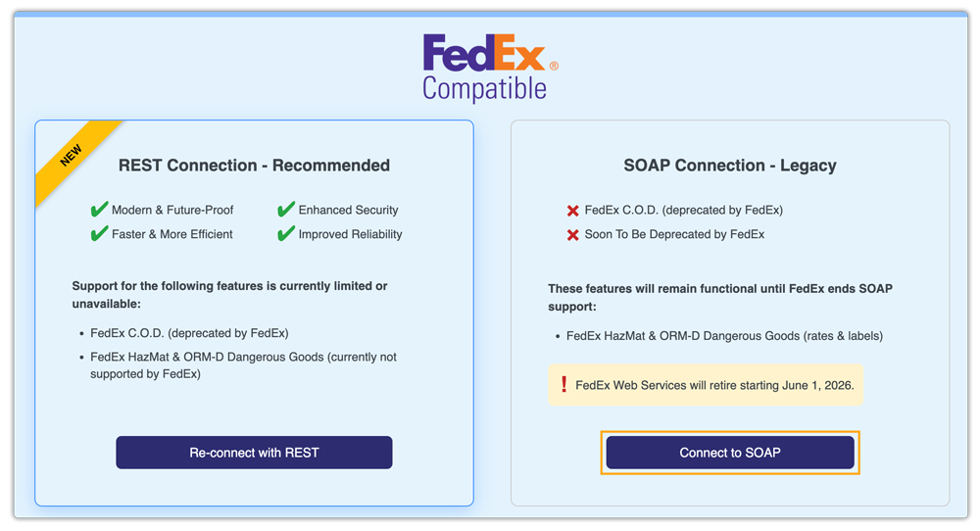The width and height of the screenshot is (980, 531).
Task: Click the FedEx Web Services retirement notice
Action: pos(714,385)
